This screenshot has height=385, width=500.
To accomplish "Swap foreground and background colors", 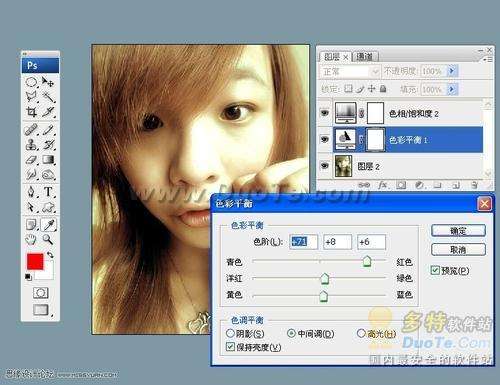I will pos(50,255).
